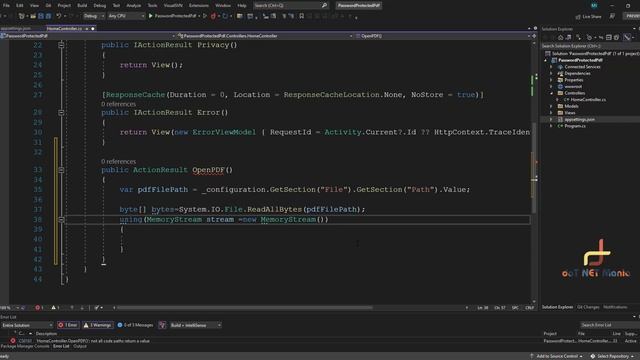
Task: Collapse the Controllers folder node
Action: pyautogui.click(x=551, y=93)
